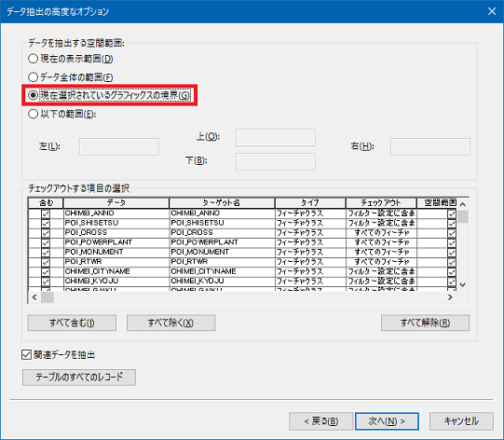
Task: Select データ全体の範囲 radio option
Action: [34, 77]
